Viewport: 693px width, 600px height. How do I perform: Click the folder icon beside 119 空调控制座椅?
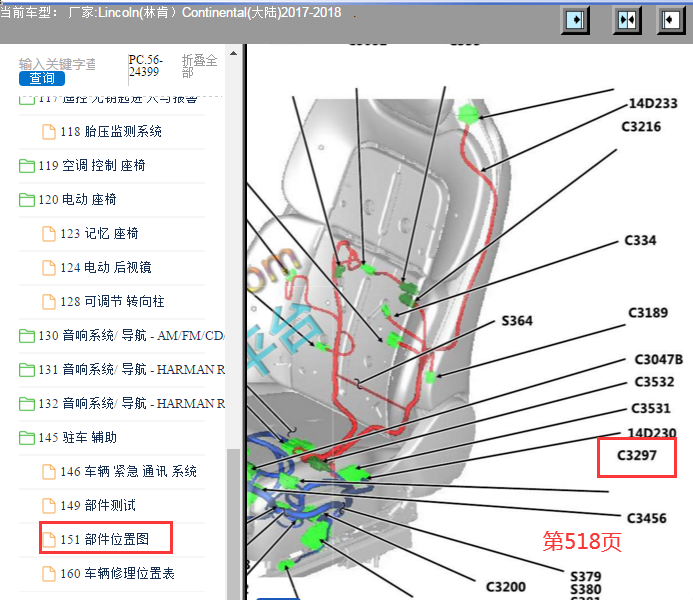[x=27, y=166]
